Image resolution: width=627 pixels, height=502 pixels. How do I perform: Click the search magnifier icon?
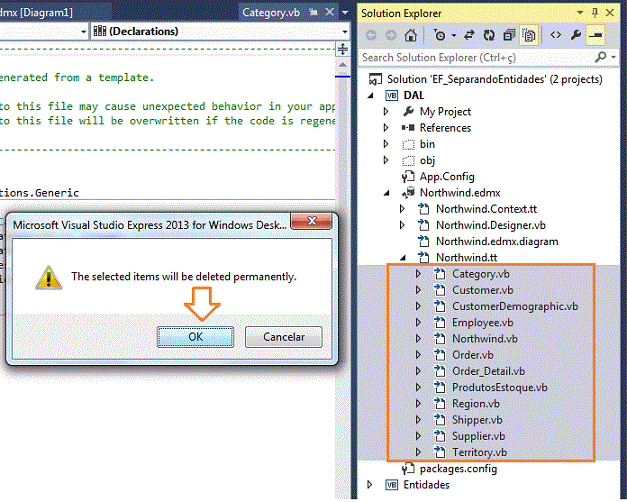coord(600,57)
